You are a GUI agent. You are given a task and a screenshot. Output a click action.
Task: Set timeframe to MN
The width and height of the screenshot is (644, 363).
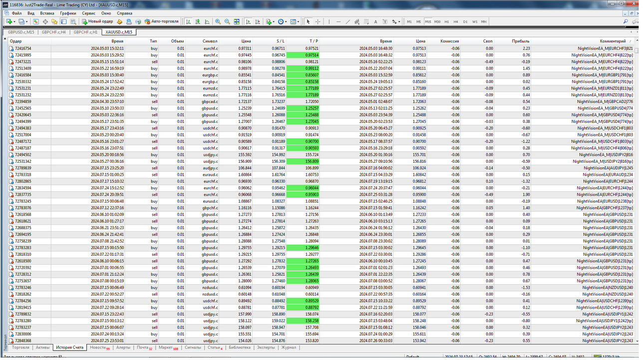(484, 21)
